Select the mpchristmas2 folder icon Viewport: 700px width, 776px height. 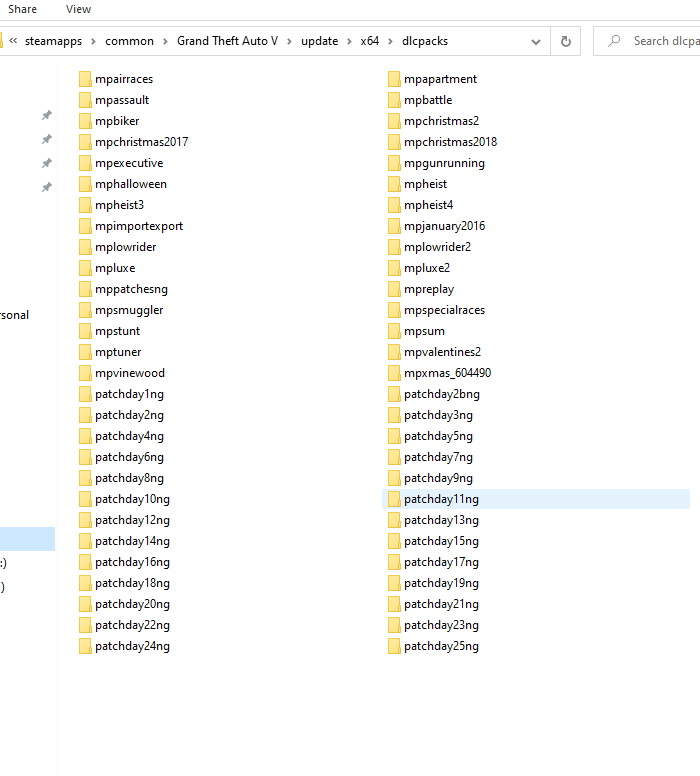394,121
